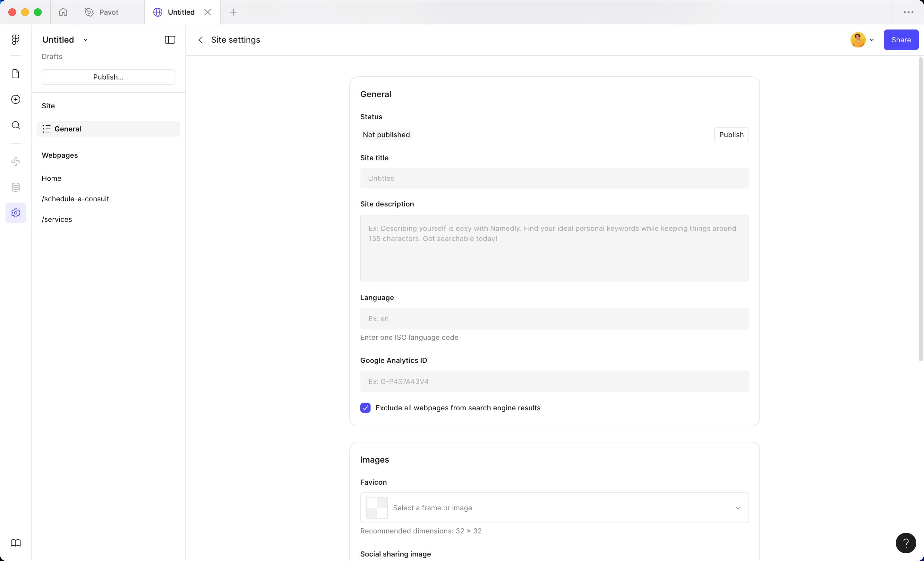Screen dimensions: 924x561
Task: Focus the Language code field
Action: point(554,319)
